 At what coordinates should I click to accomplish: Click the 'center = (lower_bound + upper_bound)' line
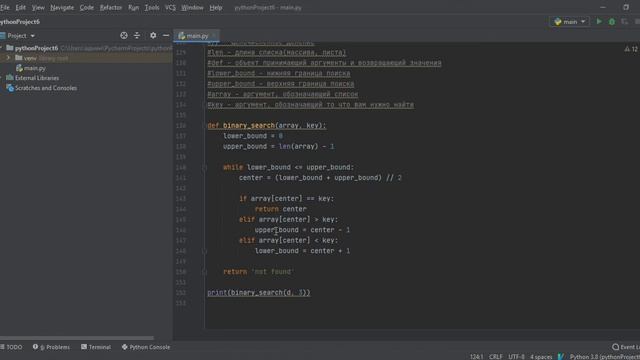[320, 178]
